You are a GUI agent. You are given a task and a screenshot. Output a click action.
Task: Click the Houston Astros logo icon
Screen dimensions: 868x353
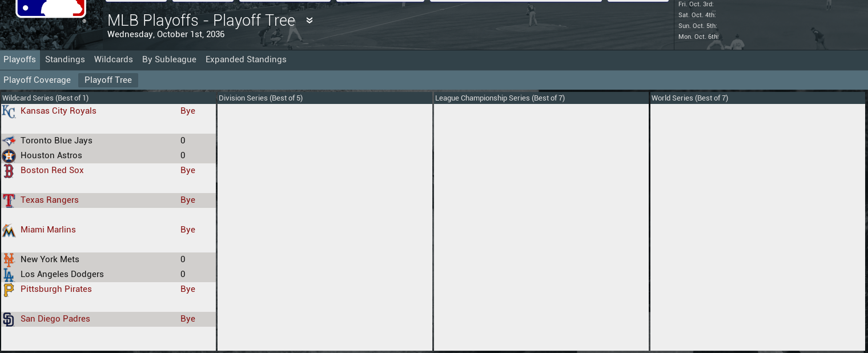(x=9, y=155)
